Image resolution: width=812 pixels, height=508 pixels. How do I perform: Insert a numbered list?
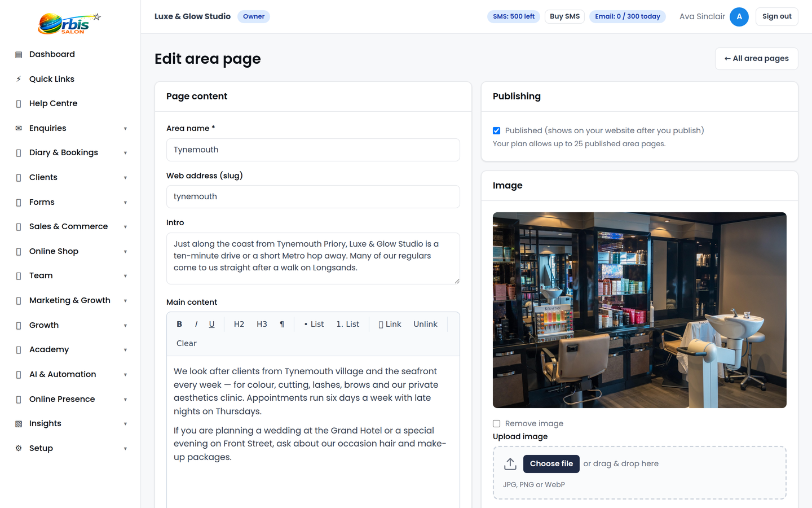pos(347,324)
